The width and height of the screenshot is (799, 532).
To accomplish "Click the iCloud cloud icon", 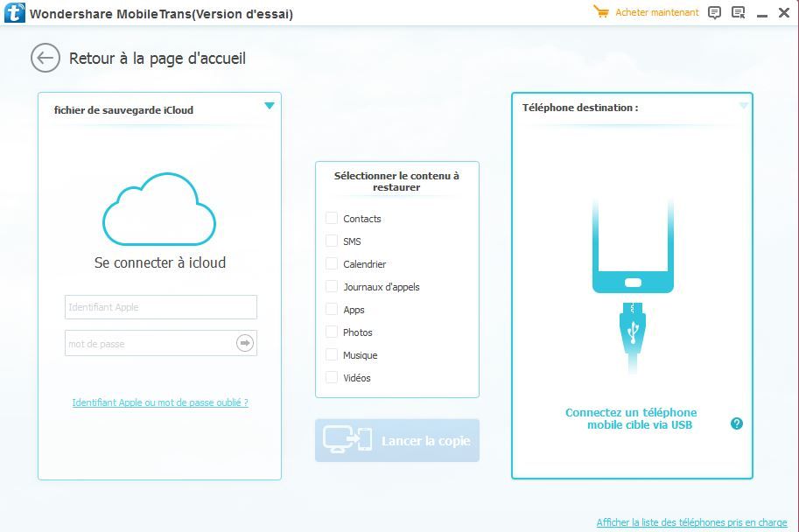I will tap(159, 209).
